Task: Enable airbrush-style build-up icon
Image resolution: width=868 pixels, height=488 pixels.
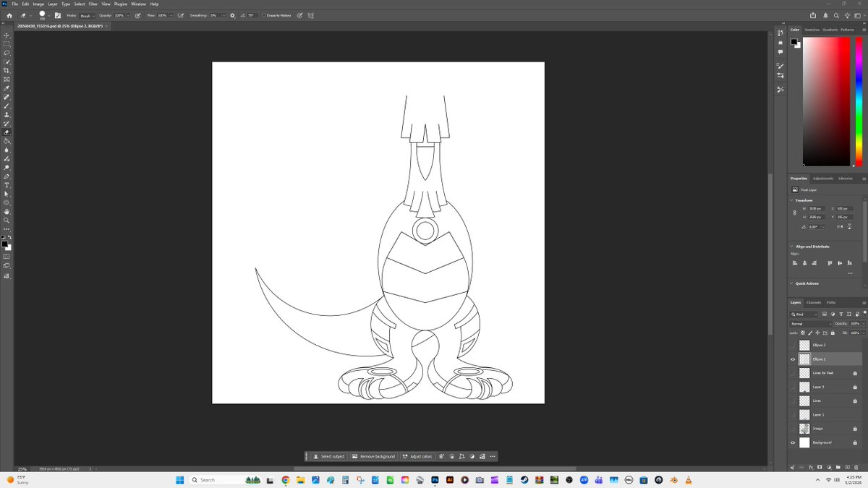Action: pos(181,15)
